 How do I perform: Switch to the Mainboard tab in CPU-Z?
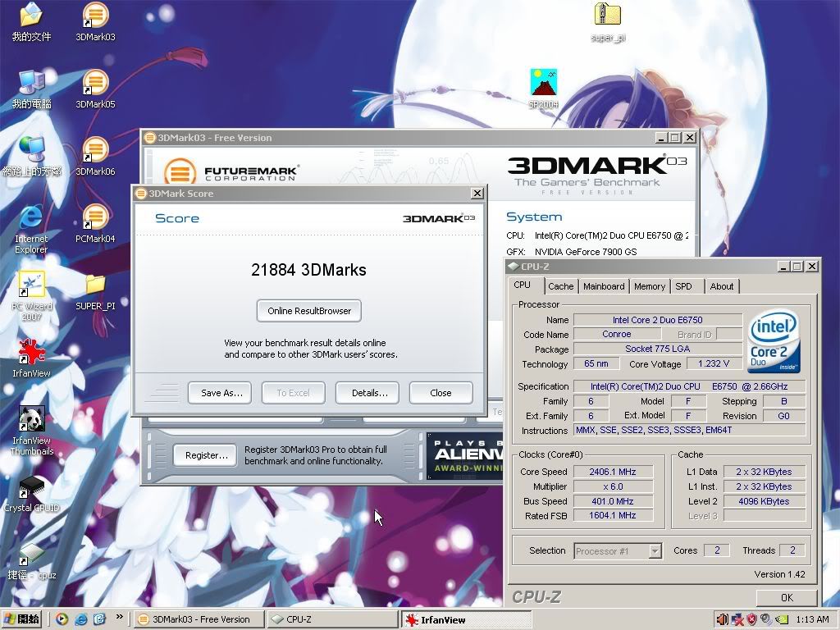[604, 286]
